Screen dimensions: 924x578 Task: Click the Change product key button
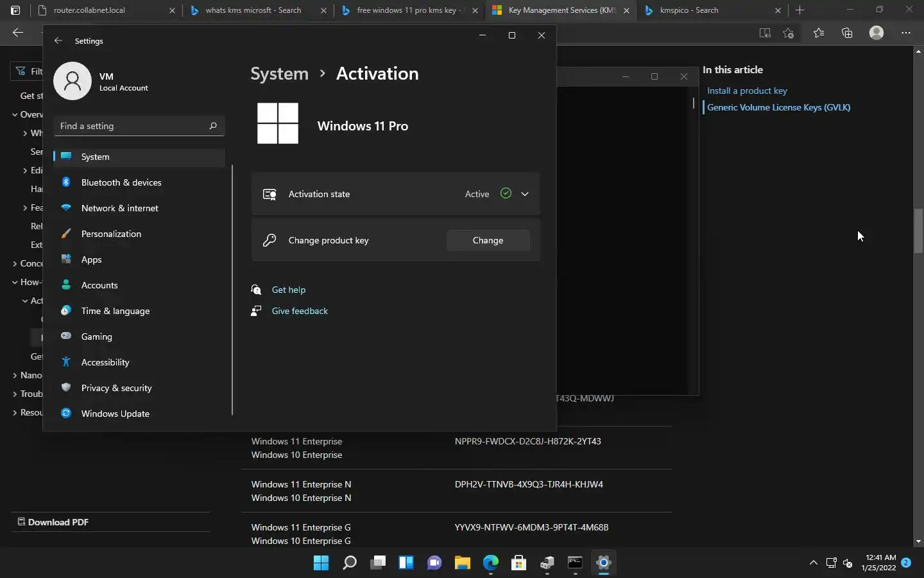click(488, 240)
